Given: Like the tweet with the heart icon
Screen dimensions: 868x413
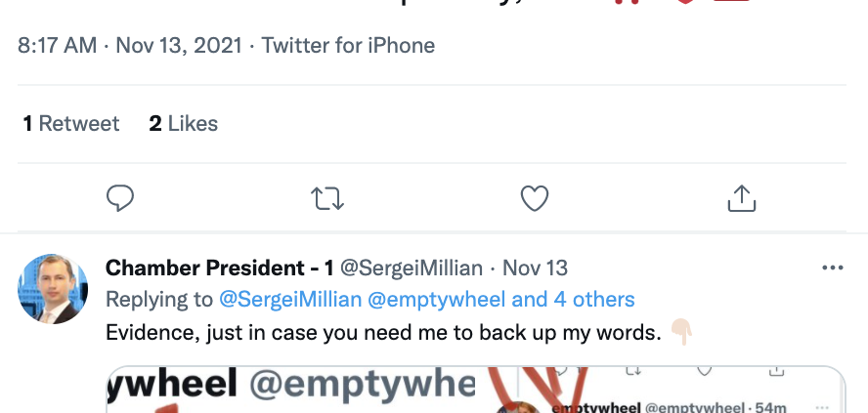Looking at the screenshot, I should [x=534, y=198].
